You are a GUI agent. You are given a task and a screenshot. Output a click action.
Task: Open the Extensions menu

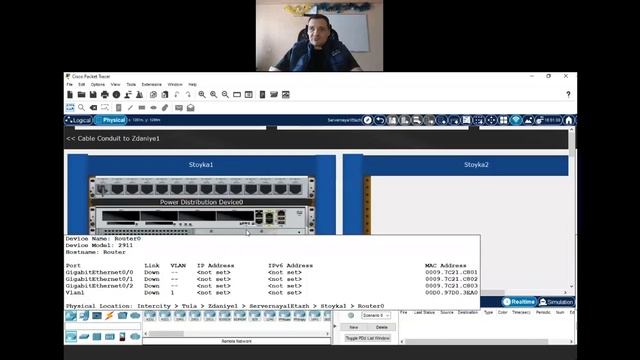(151, 84)
